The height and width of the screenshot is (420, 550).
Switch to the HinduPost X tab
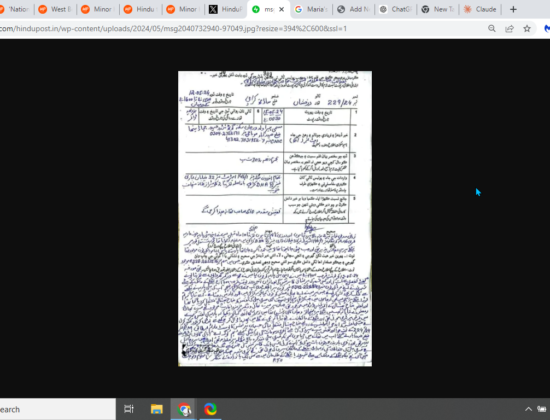pos(226,9)
